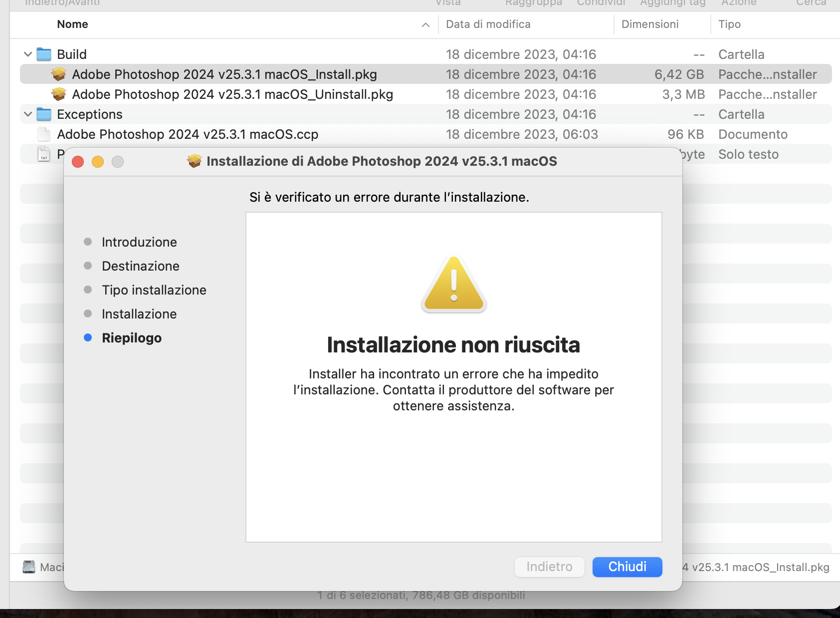Select the TXT file icon in Finder

[44, 154]
